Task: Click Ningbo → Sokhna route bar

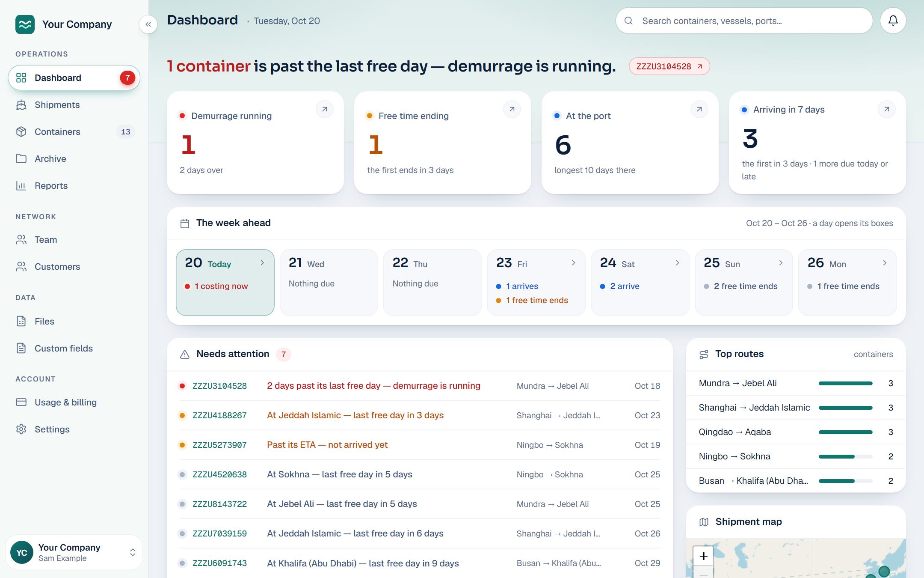Action: click(x=845, y=456)
